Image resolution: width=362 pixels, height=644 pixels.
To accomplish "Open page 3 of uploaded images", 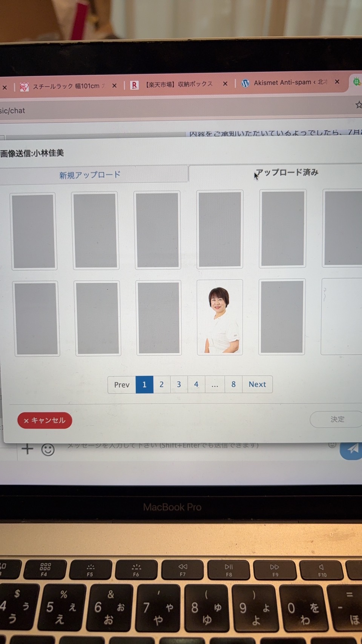I will click(x=179, y=384).
